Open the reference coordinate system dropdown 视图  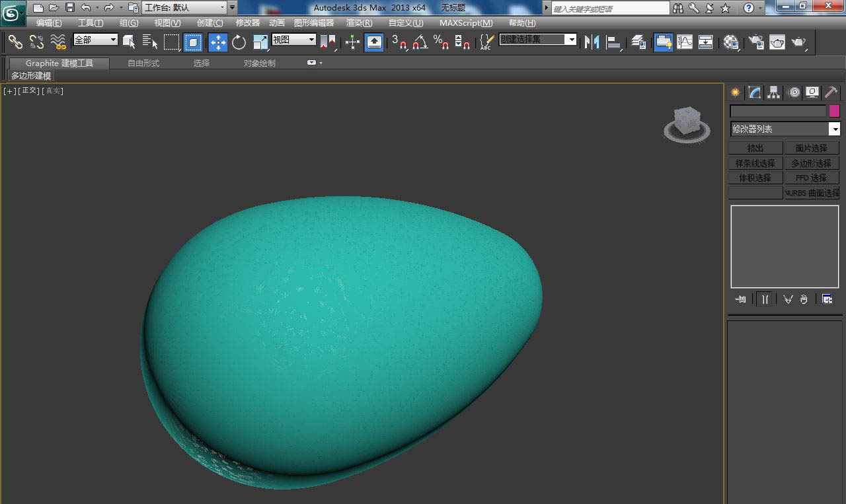click(293, 40)
